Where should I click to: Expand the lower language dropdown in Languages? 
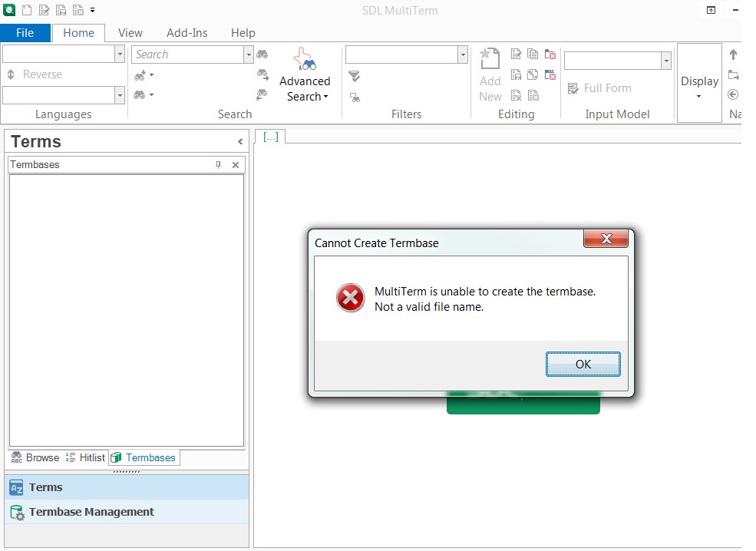[x=120, y=95]
